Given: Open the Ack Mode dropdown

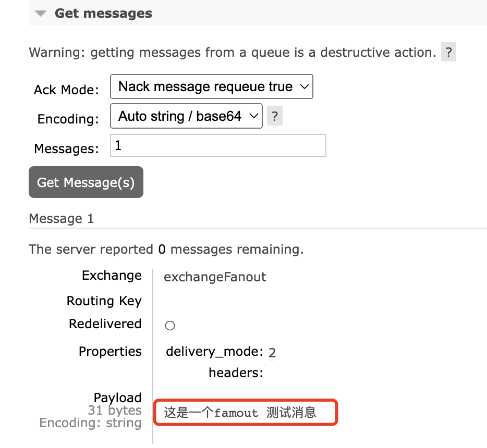Looking at the screenshot, I should click(x=211, y=86).
